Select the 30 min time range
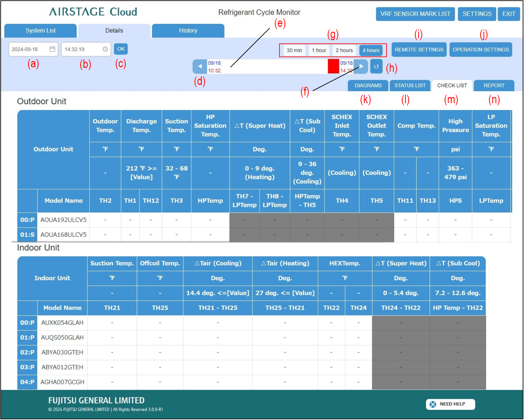 294,50
